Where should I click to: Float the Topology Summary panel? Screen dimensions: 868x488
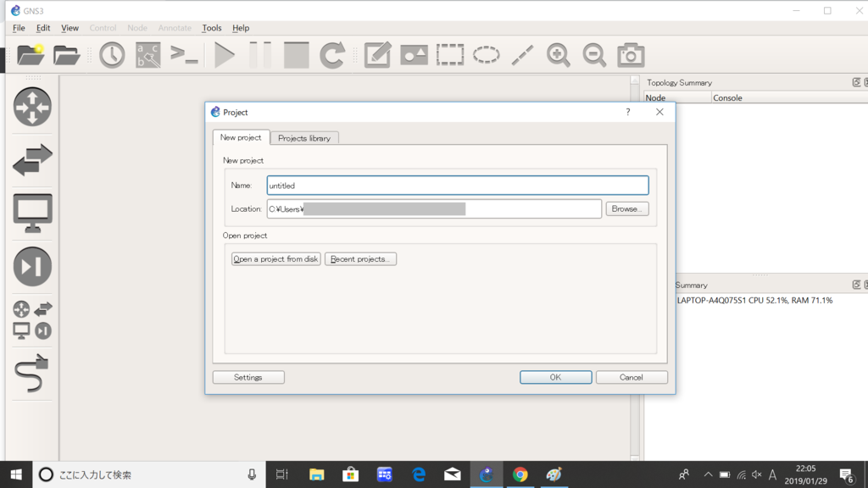(x=856, y=82)
